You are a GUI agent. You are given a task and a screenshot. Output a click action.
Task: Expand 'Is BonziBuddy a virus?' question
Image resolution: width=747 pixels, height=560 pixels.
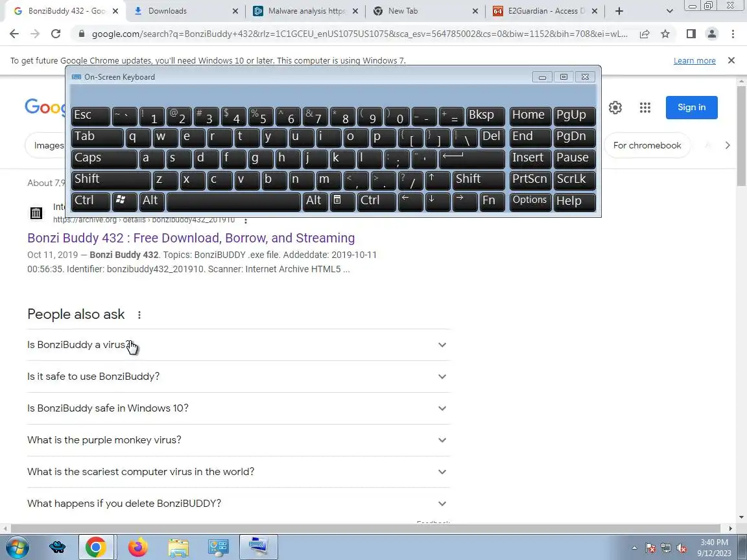(238, 345)
